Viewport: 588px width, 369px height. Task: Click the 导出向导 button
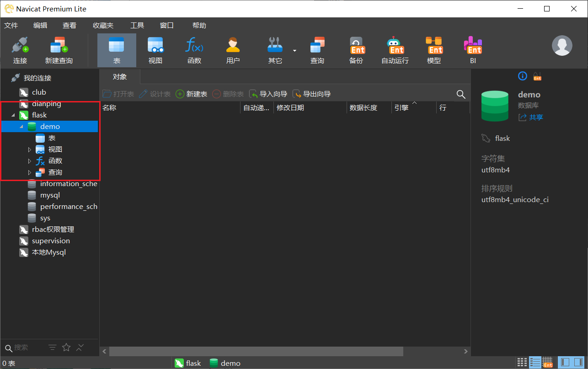click(311, 94)
